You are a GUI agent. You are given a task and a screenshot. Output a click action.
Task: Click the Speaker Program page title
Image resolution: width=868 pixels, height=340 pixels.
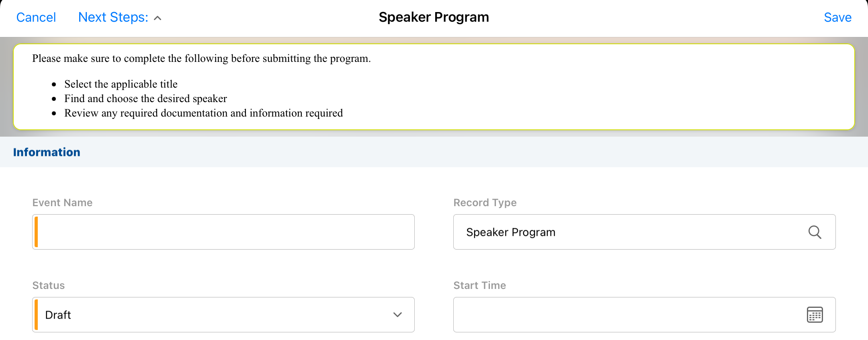pyautogui.click(x=434, y=17)
